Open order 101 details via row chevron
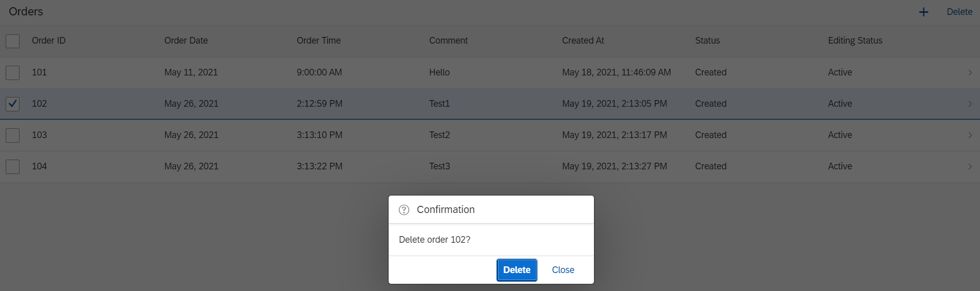980x291 pixels. (x=970, y=72)
